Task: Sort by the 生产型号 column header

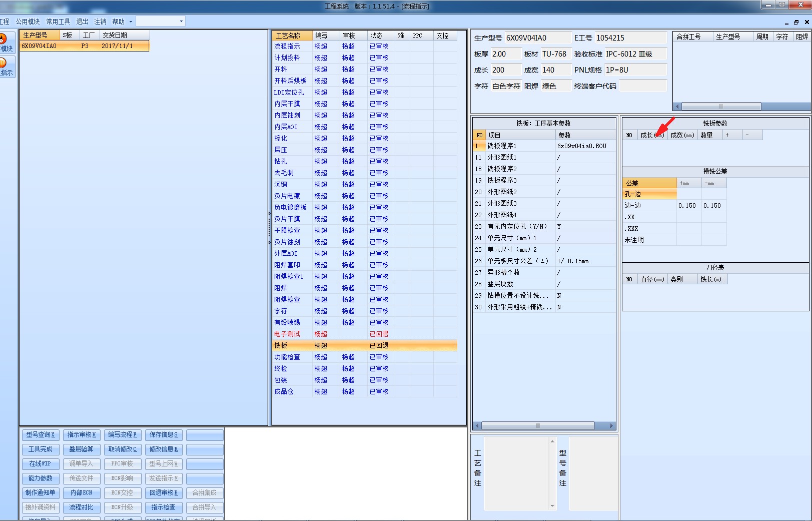Action: pos(40,35)
